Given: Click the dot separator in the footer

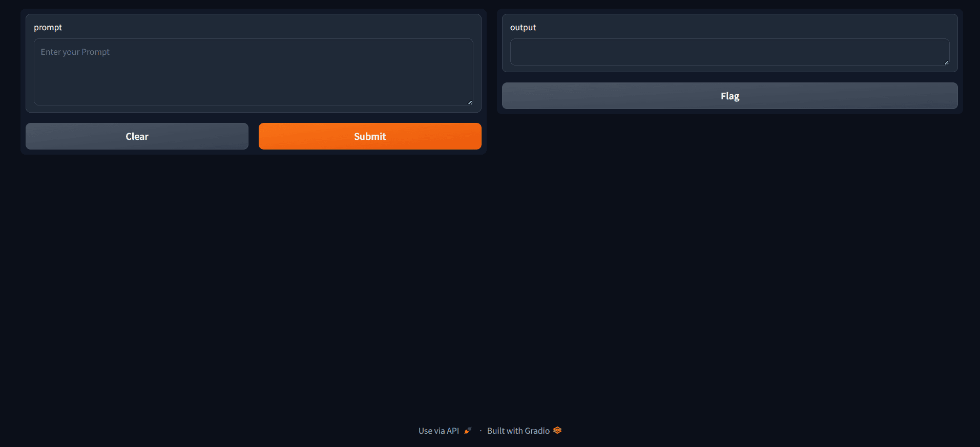Looking at the screenshot, I should point(481,431).
